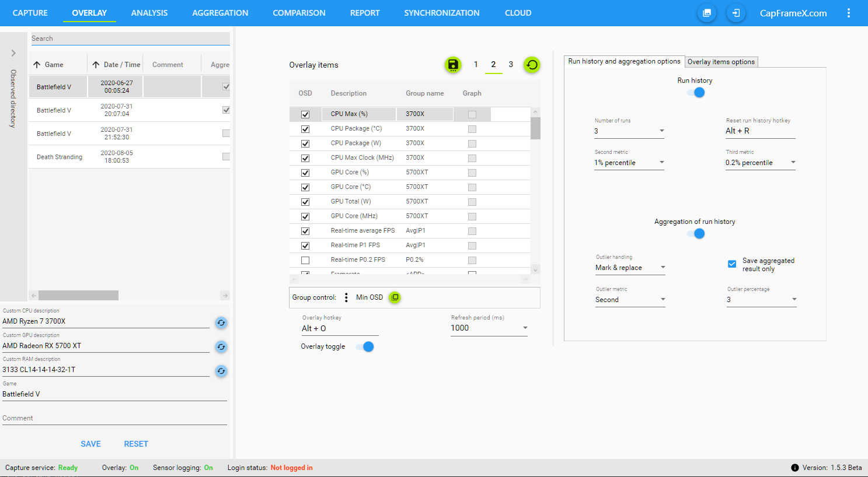Save overlay configuration with green save icon
This screenshot has width=868, height=477.
(453, 65)
